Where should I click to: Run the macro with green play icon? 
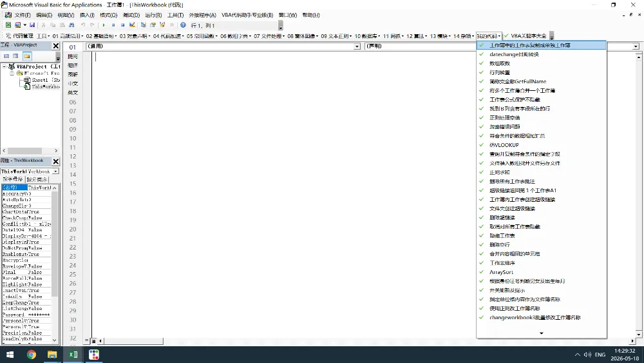click(x=104, y=25)
